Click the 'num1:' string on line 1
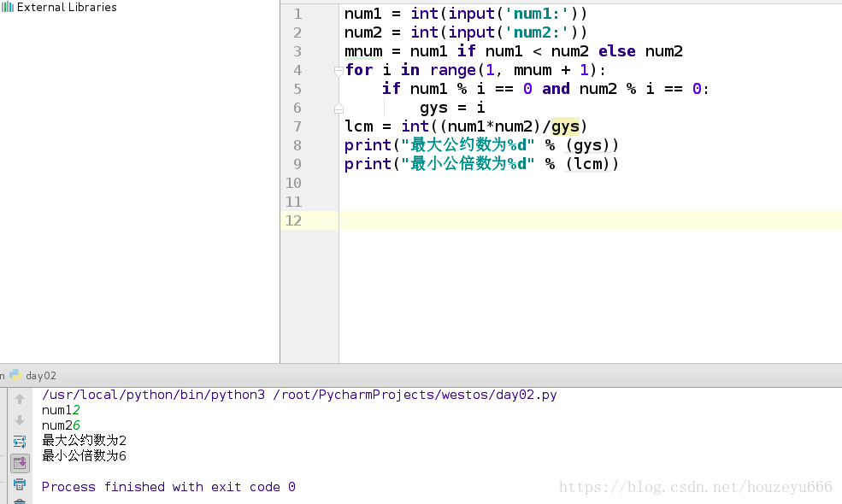The width and height of the screenshot is (842, 504). [x=537, y=14]
